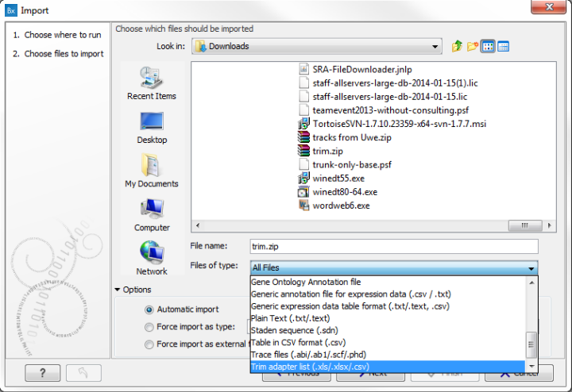
Task: Click the TortoiseSVN msi installer icon
Action: coord(303,124)
